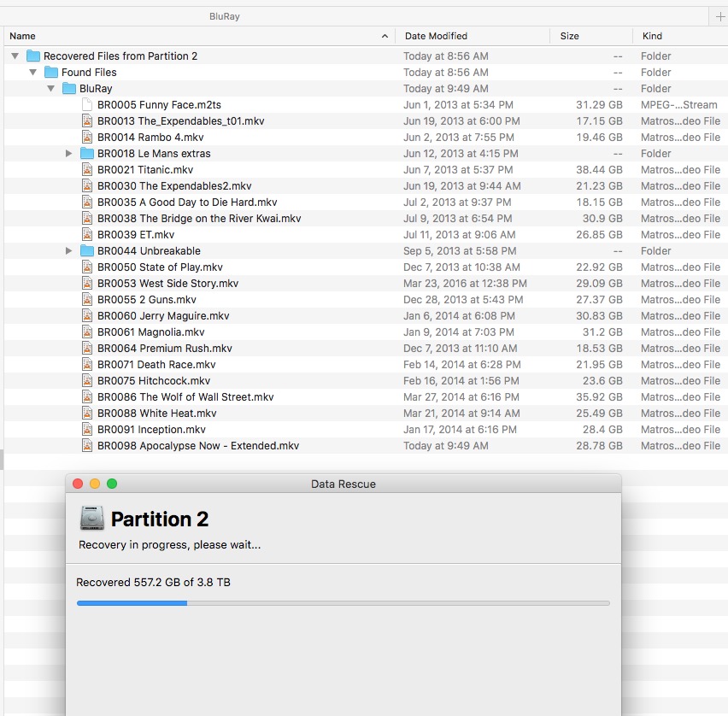Viewport: 728px width, 716px height.
Task: Zoom the Data Rescue window with green button
Action: click(x=112, y=484)
